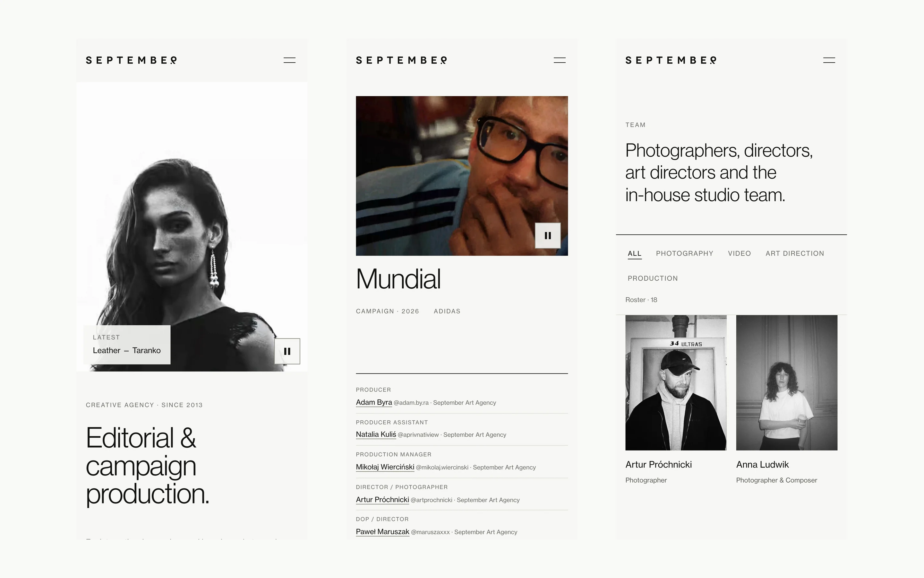Viewport: 924px width, 578px height.
Task: Open Artur Próchnicki team photo
Action: point(676,383)
